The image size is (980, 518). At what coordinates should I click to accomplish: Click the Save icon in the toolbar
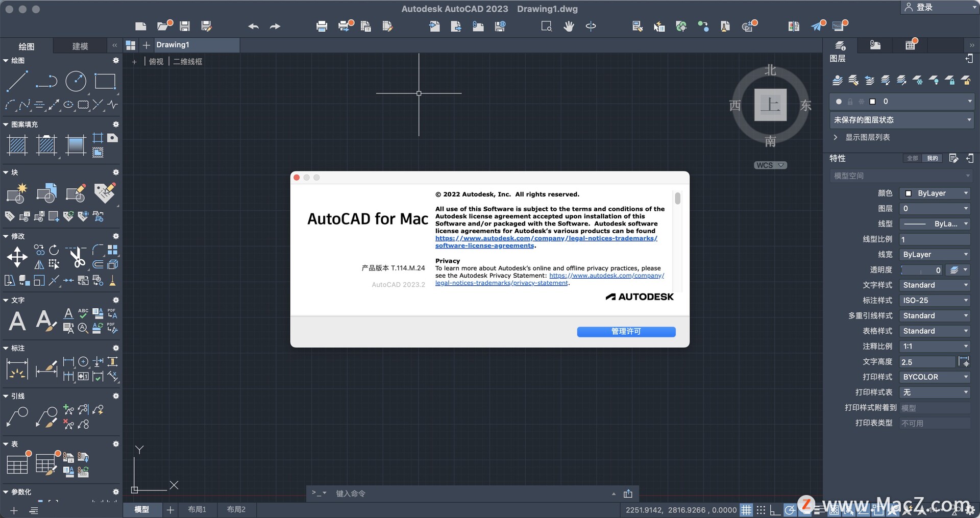pyautogui.click(x=184, y=26)
